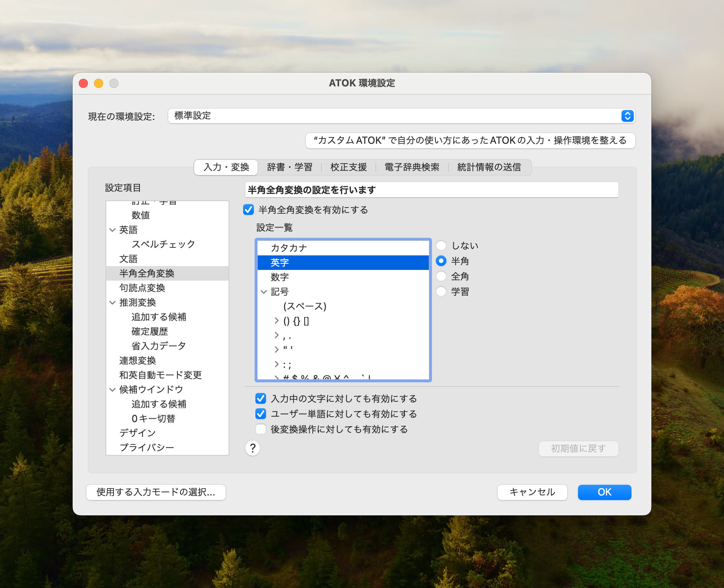This screenshot has height=588, width=724.
Task: Select 句読点変換 in the sidebar
Action: 167,288
